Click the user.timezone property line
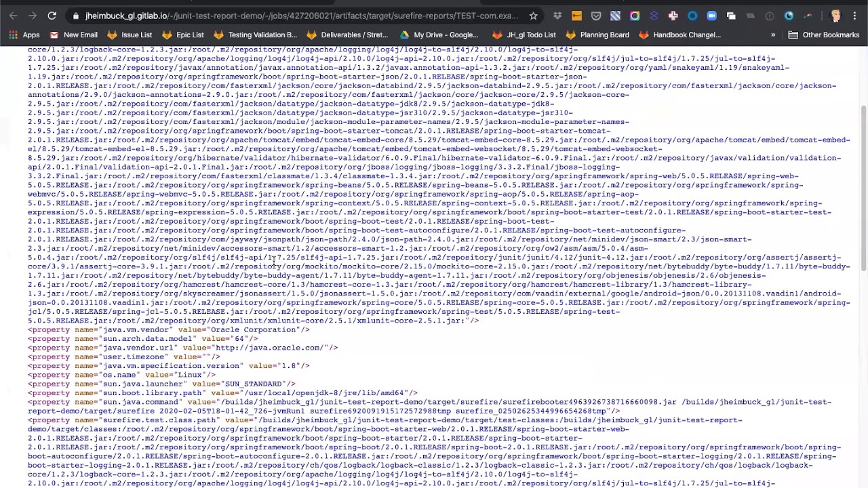868x488 pixels. pos(123,357)
